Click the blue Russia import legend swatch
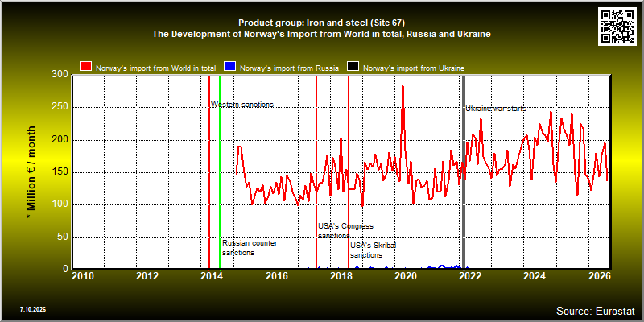 (229, 68)
